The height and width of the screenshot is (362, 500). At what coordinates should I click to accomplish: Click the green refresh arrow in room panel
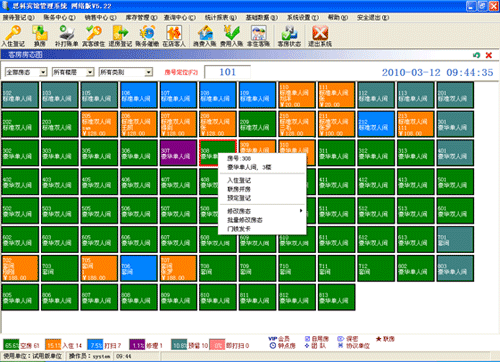point(476,55)
